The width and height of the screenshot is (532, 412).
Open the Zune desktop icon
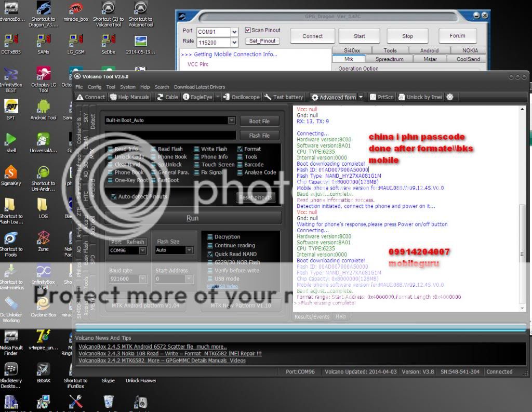44,241
